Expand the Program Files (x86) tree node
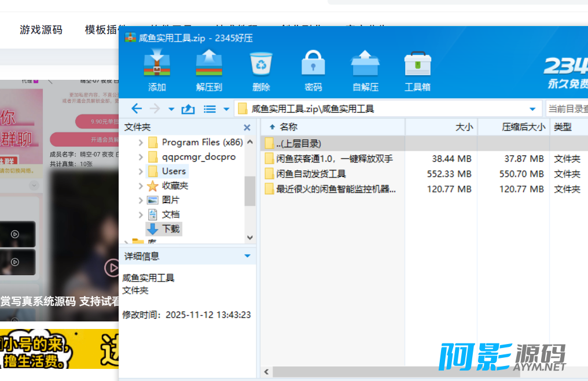 tap(141, 142)
